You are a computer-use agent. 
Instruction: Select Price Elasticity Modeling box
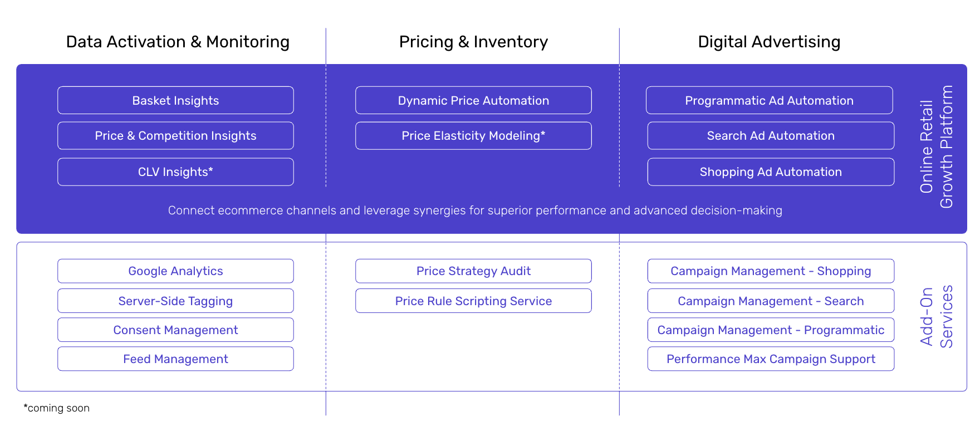pyautogui.click(x=473, y=136)
